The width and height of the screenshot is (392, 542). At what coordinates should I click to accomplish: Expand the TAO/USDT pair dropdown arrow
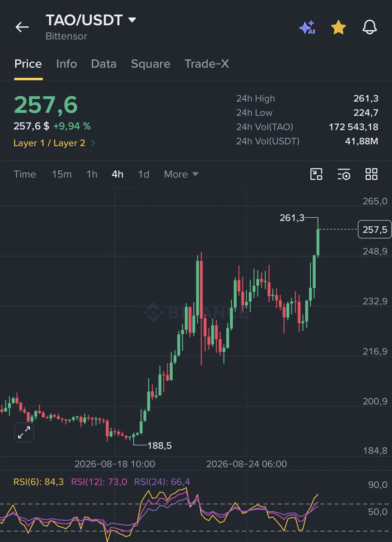click(132, 20)
